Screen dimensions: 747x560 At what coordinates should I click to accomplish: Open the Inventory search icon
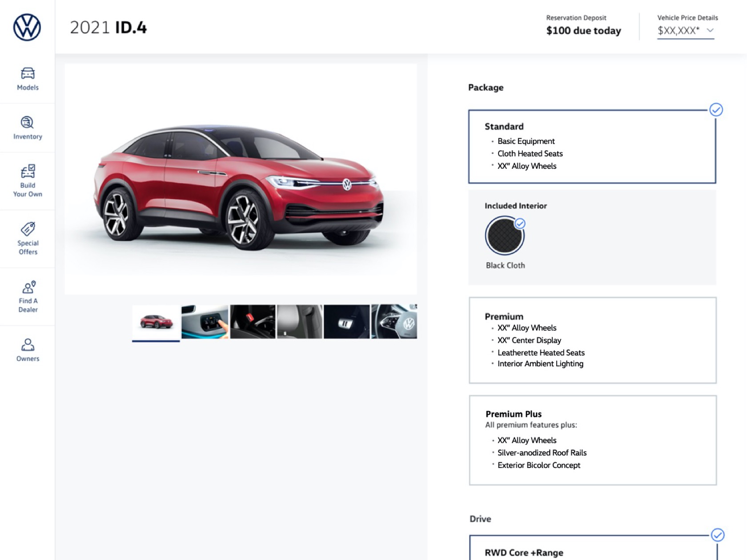pyautogui.click(x=28, y=122)
